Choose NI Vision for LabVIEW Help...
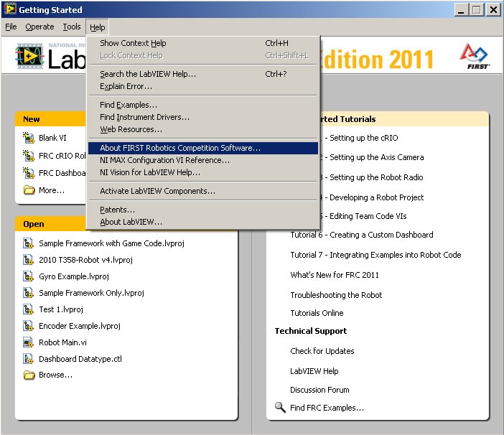The image size is (504, 435). [203, 172]
